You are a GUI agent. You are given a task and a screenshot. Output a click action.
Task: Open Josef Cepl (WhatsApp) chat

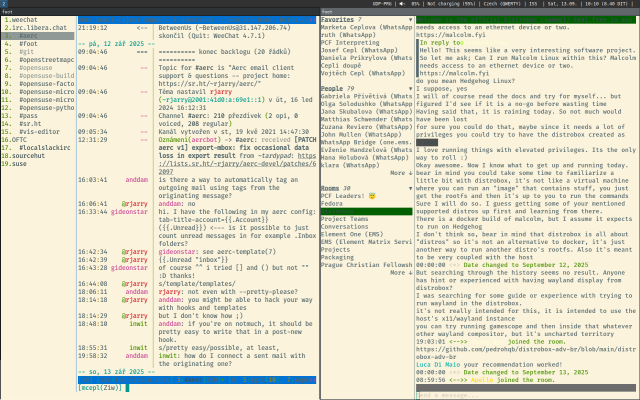359,50
